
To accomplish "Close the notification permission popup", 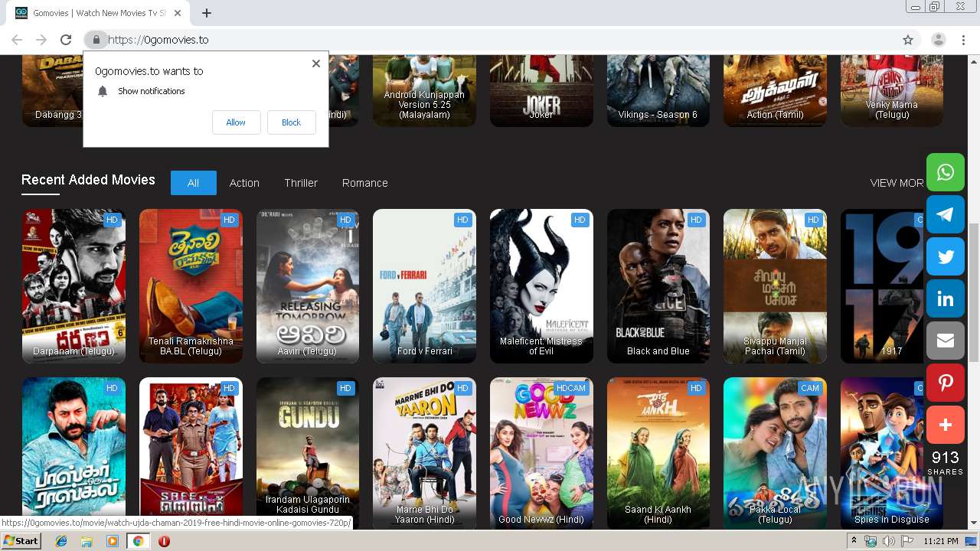I will tap(316, 64).
